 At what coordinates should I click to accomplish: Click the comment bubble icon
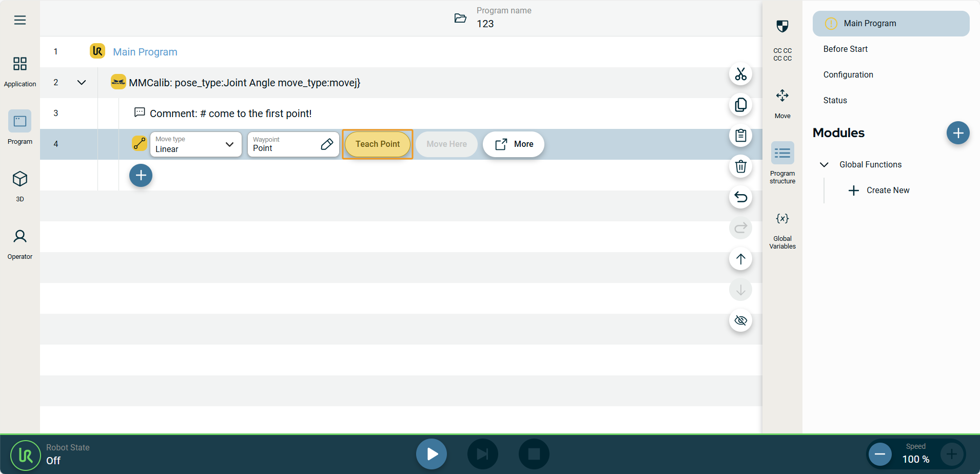coord(140,112)
